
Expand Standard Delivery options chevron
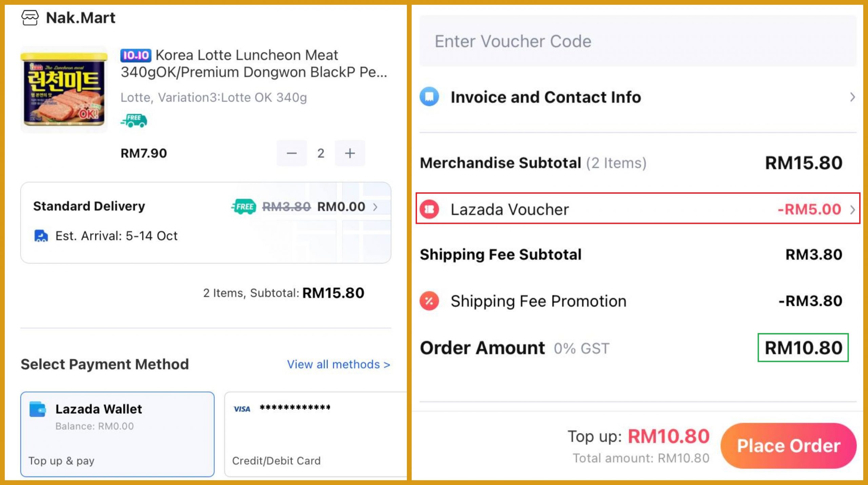pyautogui.click(x=375, y=207)
